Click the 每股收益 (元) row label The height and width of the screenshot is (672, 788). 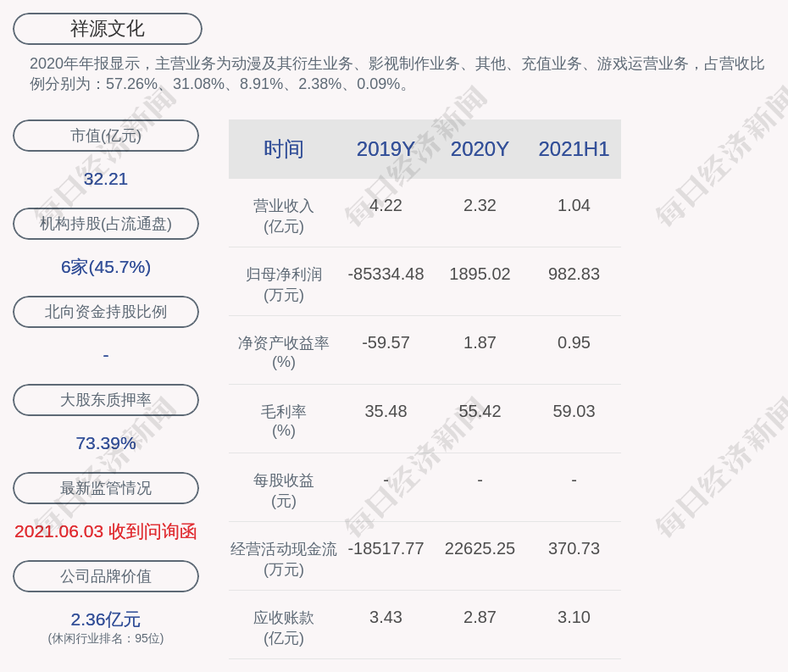(x=284, y=491)
